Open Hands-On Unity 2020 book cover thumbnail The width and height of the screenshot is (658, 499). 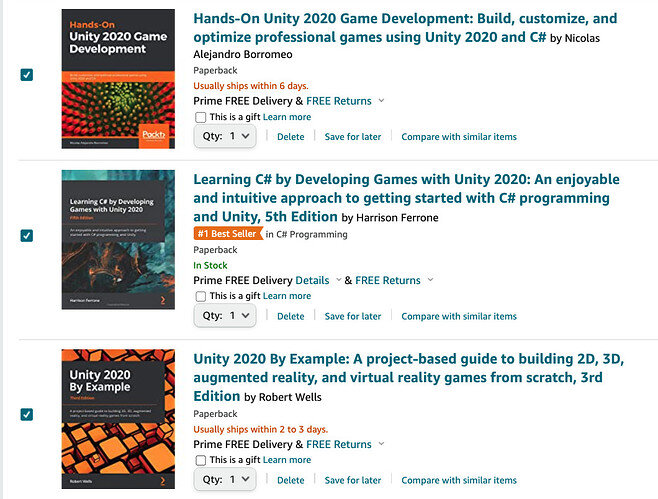pos(118,79)
